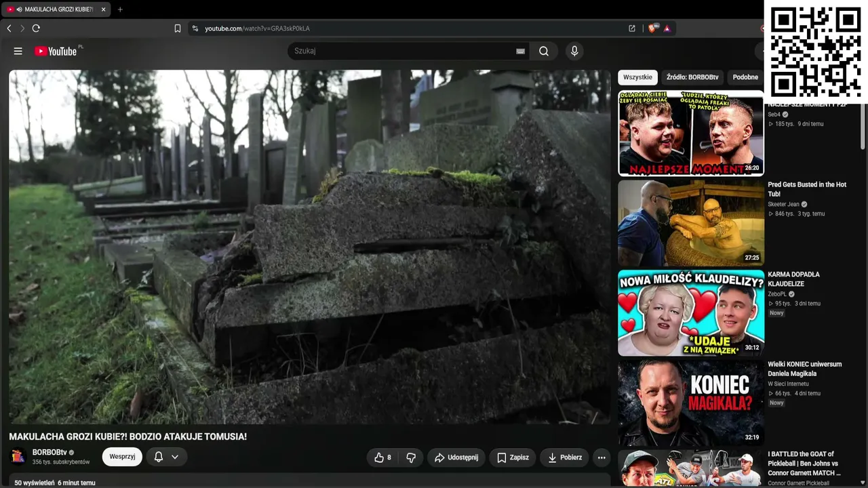Open the on-screen keyboard in search box

pos(520,51)
